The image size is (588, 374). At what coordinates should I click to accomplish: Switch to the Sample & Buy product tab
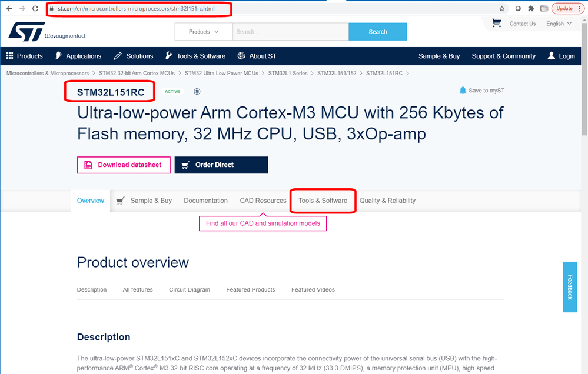151,201
